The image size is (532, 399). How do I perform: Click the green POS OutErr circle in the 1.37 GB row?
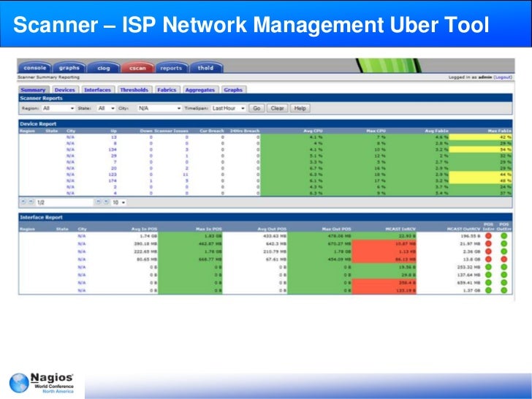(503, 290)
